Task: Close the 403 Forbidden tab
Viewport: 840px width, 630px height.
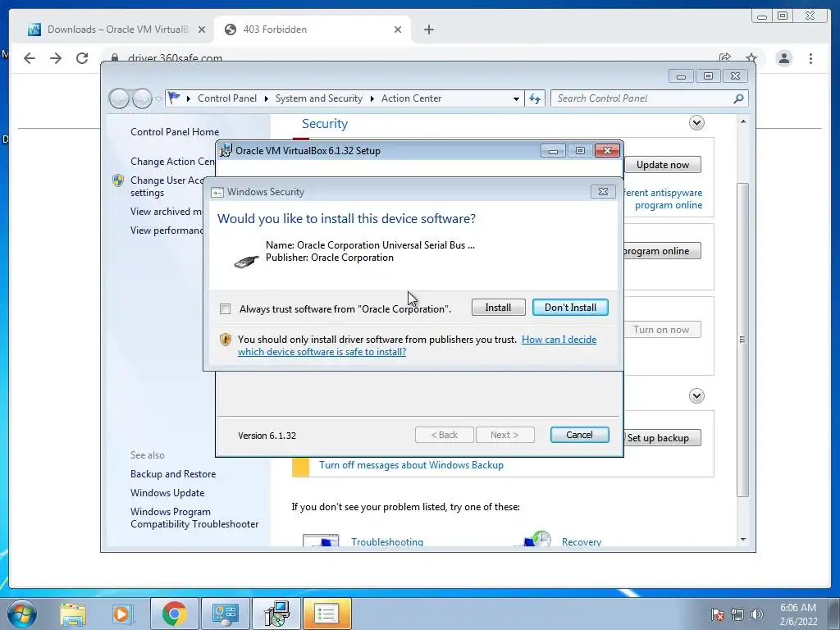Action: [398, 30]
